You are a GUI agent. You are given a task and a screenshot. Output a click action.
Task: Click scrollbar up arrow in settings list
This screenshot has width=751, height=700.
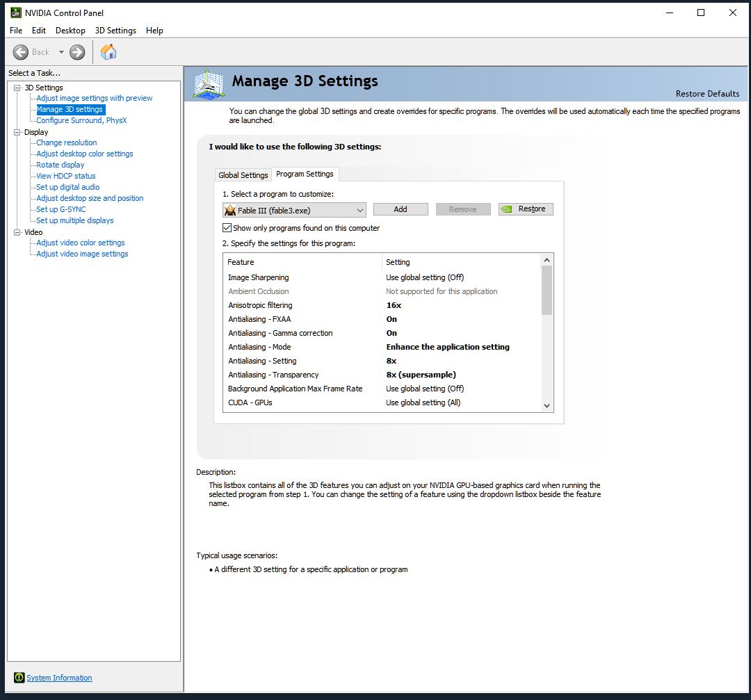point(547,260)
